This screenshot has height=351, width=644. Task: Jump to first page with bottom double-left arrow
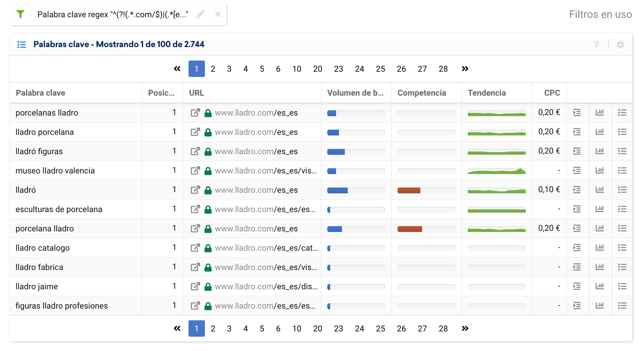tap(177, 328)
